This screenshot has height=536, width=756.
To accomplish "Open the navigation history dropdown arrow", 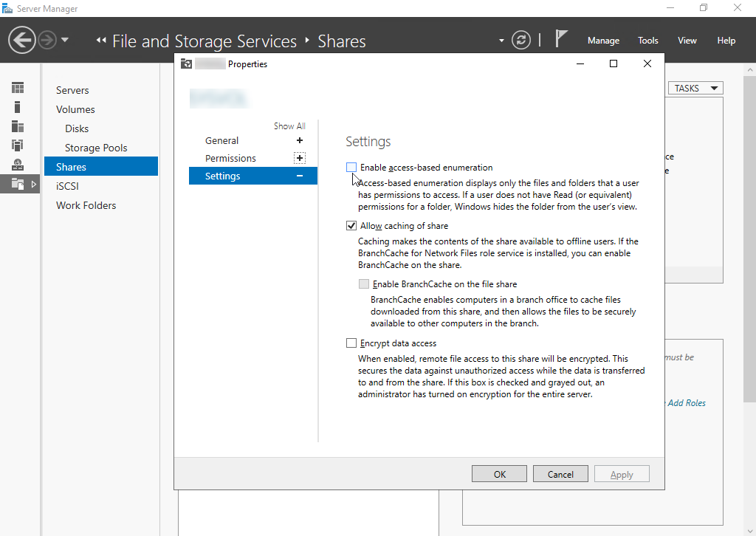I will click(x=65, y=40).
